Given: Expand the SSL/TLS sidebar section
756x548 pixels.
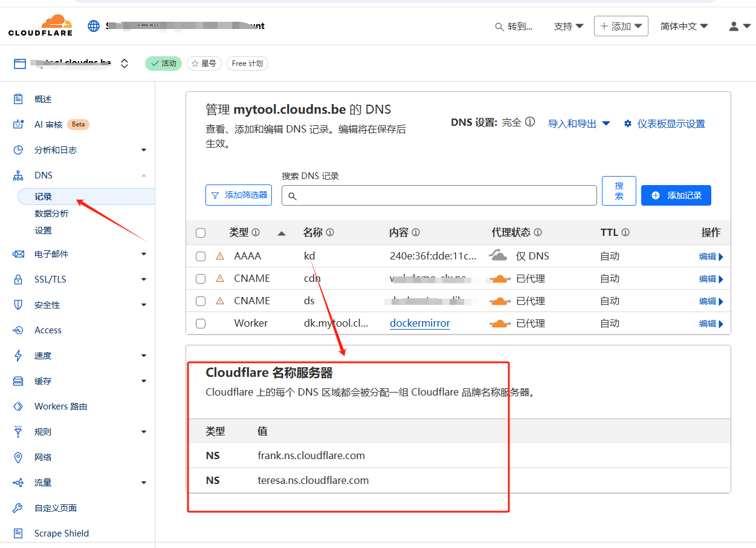Looking at the screenshot, I should click(x=144, y=279).
